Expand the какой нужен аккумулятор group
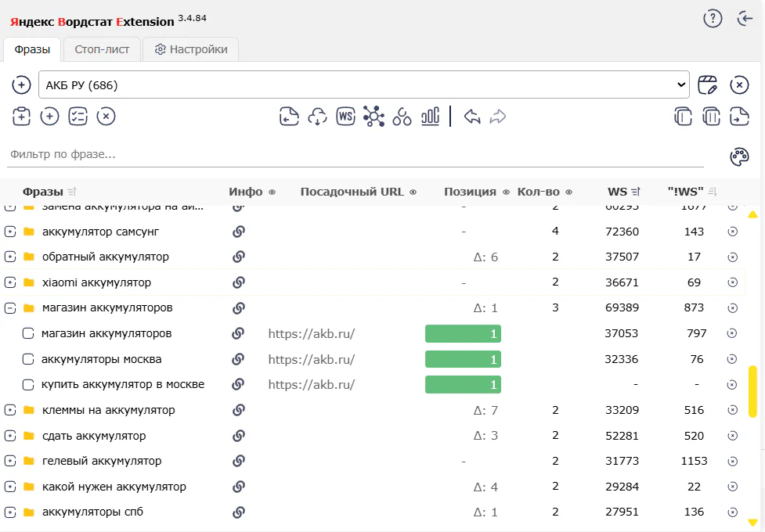The height and width of the screenshot is (532, 765). (x=10, y=487)
